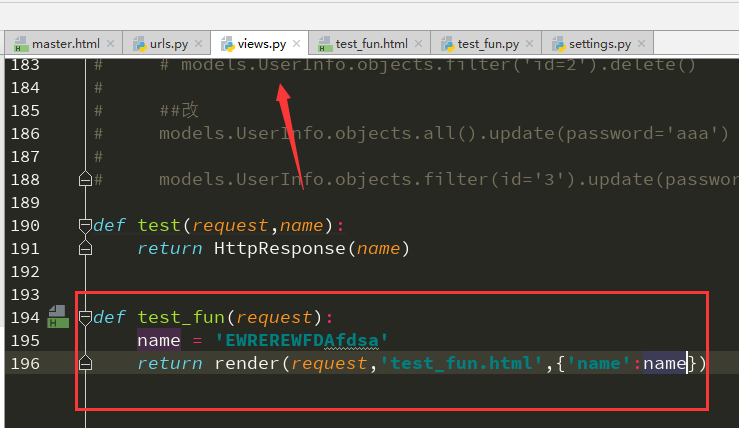
Task: Collapse the test function at line 190
Action: click(x=85, y=226)
